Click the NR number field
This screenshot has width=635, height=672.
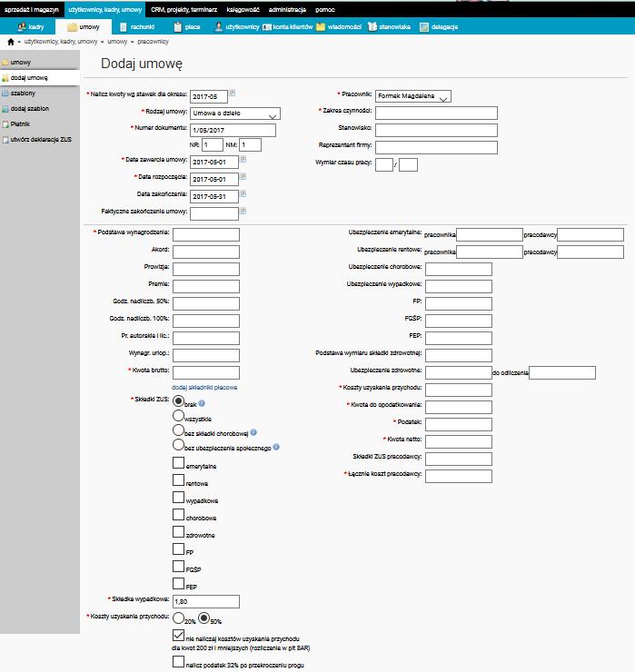(x=213, y=145)
